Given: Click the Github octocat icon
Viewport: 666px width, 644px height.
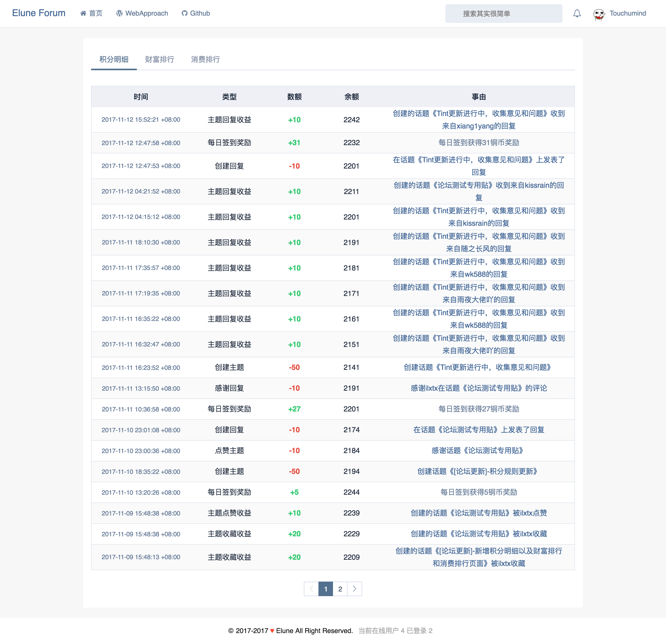Looking at the screenshot, I should click(184, 13).
